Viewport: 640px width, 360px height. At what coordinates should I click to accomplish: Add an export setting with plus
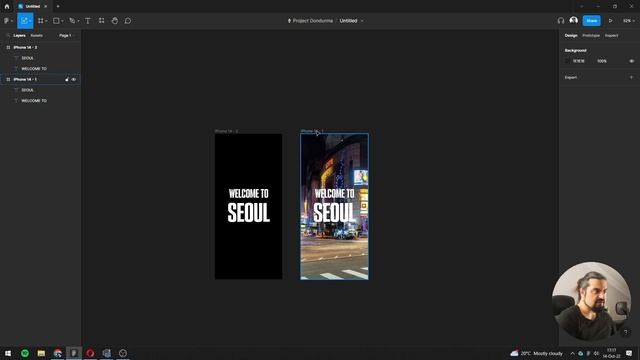[x=631, y=77]
